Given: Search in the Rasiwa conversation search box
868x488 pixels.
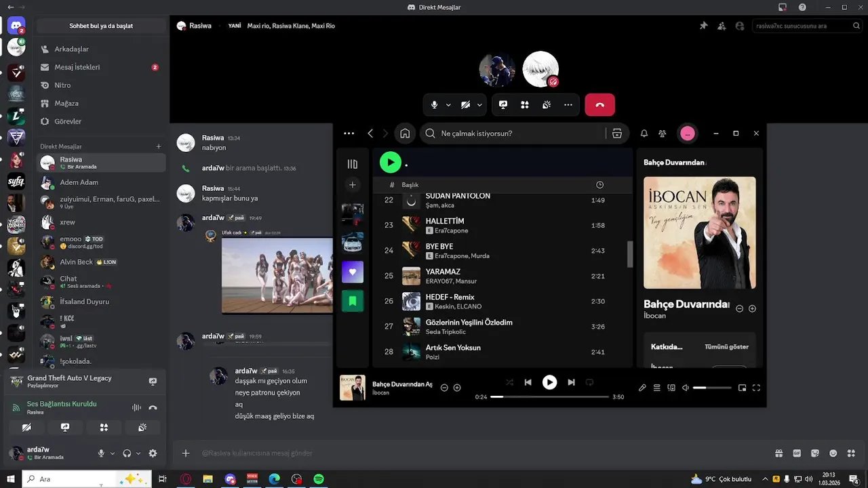Looking at the screenshot, I should (x=807, y=26).
